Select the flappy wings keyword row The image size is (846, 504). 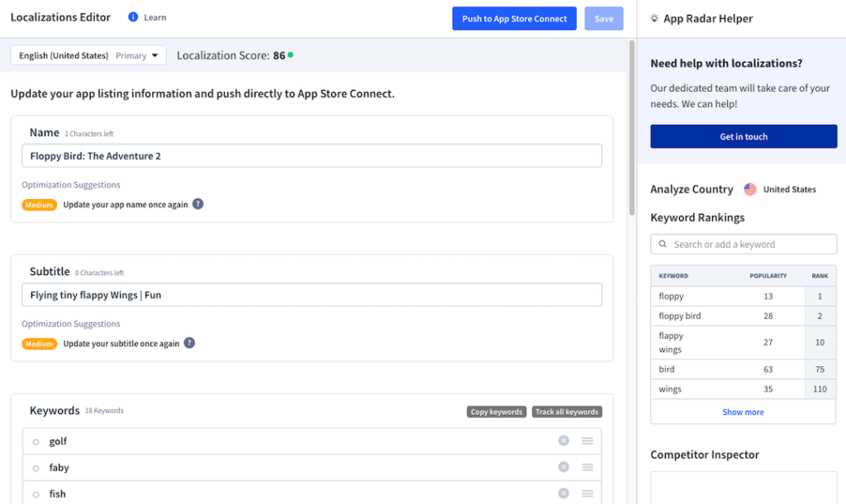pos(744,343)
